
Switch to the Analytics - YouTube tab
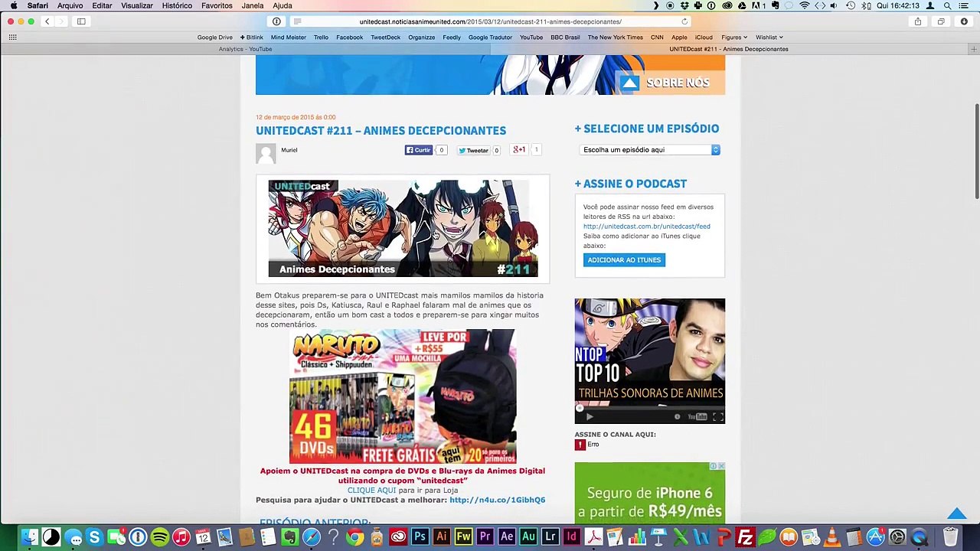pyautogui.click(x=245, y=49)
